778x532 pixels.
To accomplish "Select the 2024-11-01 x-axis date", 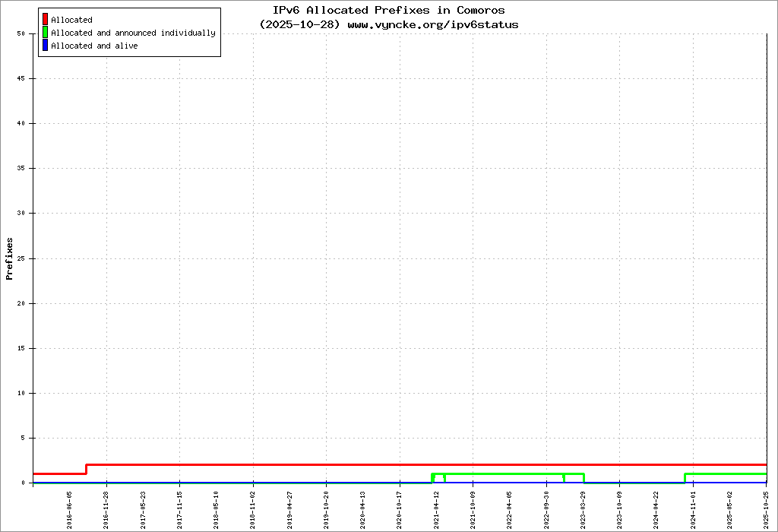I will tap(693, 506).
